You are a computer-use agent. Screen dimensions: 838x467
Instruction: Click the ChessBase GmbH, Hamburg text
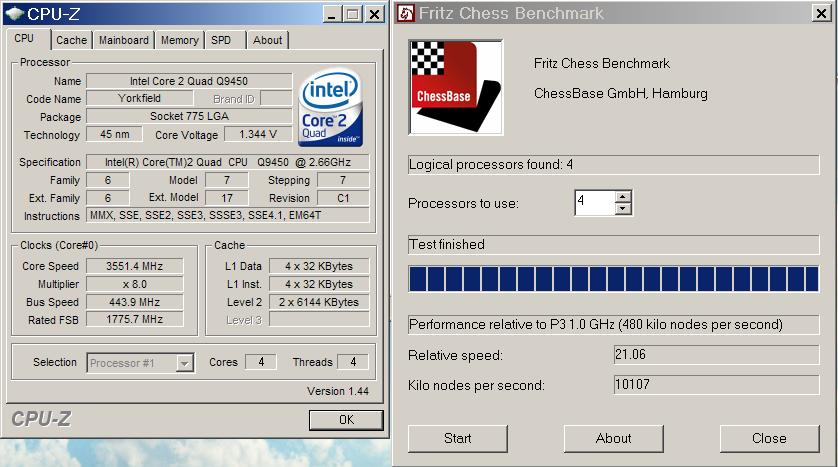620,94
